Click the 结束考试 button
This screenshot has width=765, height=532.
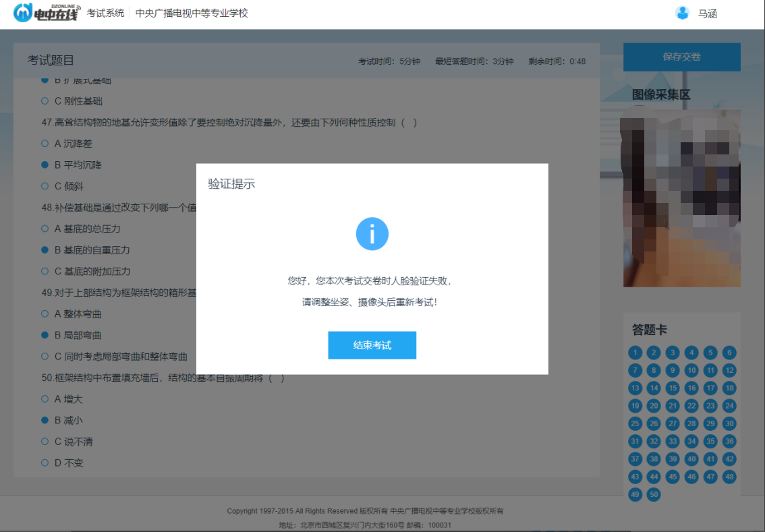pyautogui.click(x=372, y=345)
